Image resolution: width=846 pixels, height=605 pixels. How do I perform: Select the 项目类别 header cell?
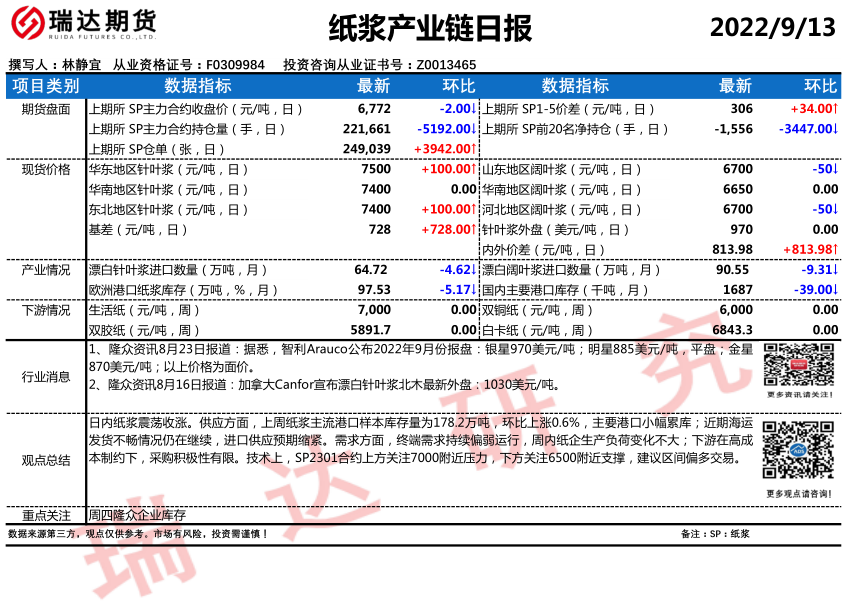click(x=45, y=86)
